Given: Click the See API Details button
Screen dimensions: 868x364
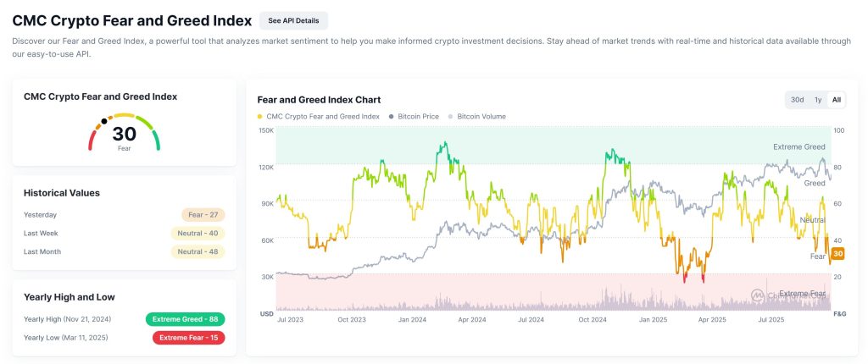Looking at the screenshot, I should pyautogui.click(x=293, y=20).
